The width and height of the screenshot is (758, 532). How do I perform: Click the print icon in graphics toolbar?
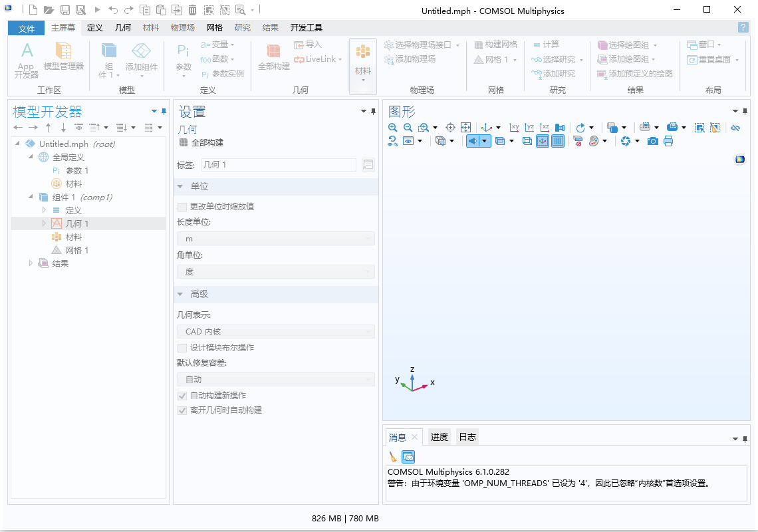pyautogui.click(x=668, y=141)
